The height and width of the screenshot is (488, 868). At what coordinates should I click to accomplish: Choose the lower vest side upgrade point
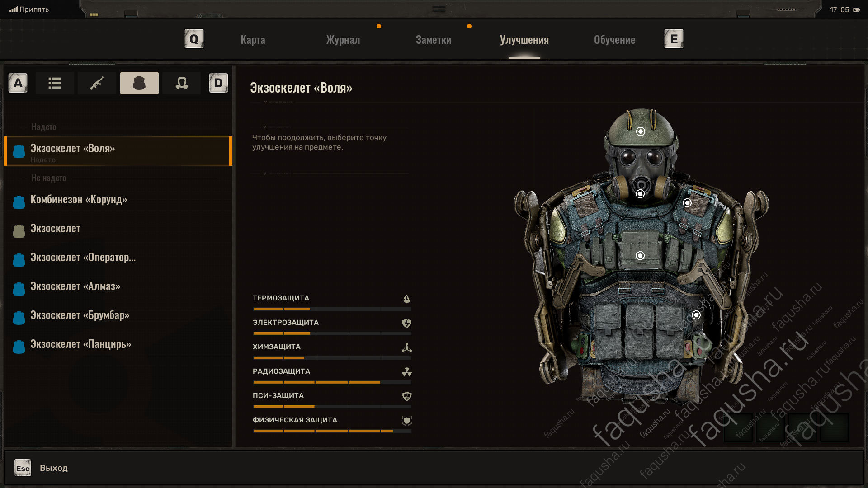click(696, 315)
